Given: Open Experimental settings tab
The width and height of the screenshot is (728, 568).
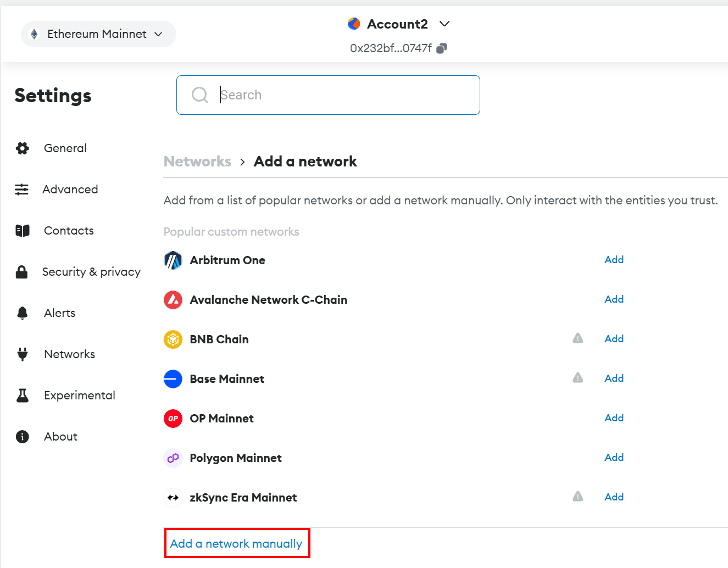Looking at the screenshot, I should [x=80, y=396].
